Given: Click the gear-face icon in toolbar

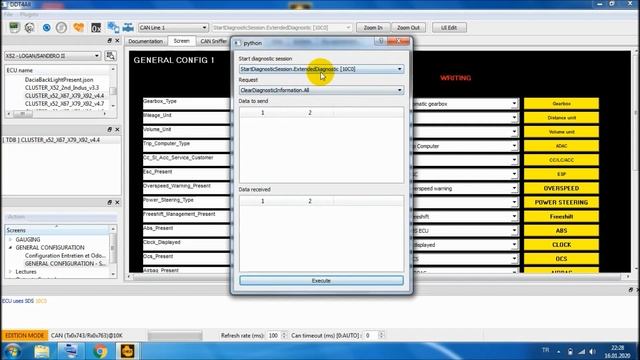Looking at the screenshot, I should [x=29, y=27].
